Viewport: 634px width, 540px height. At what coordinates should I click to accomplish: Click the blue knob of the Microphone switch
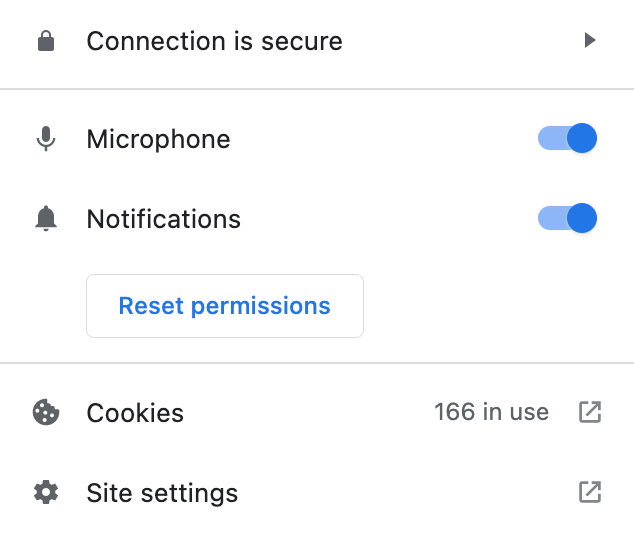(x=582, y=138)
